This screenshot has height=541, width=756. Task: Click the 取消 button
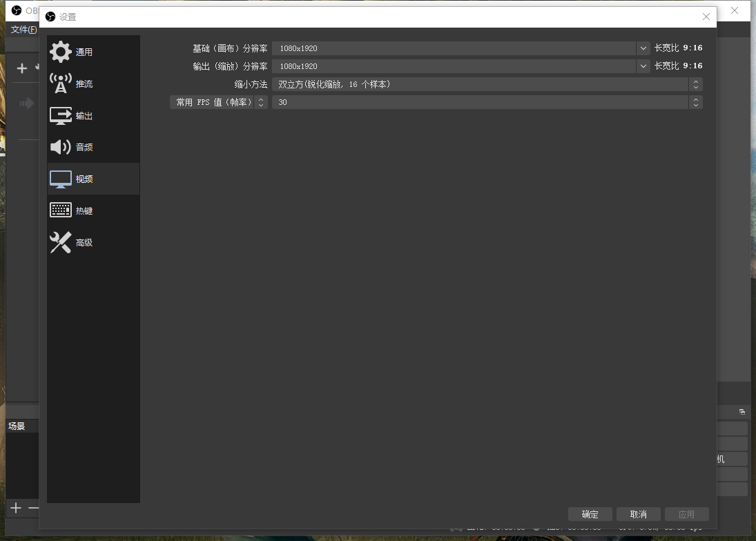point(639,514)
